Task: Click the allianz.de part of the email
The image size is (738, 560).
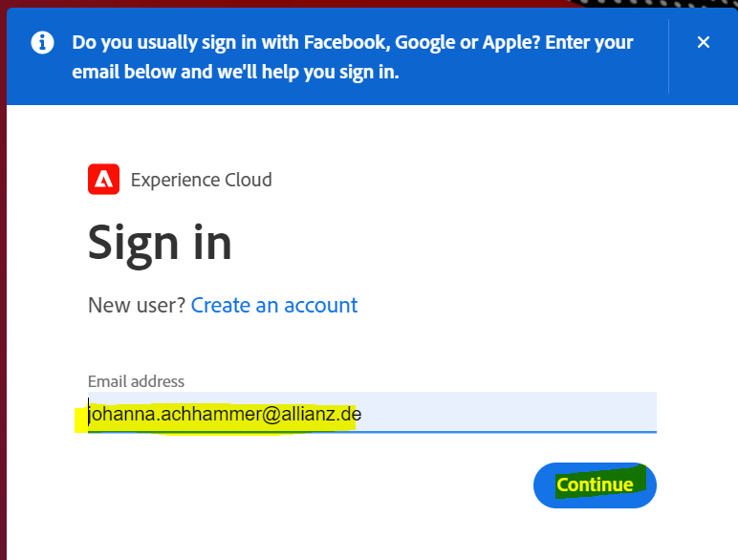Action: (x=321, y=414)
